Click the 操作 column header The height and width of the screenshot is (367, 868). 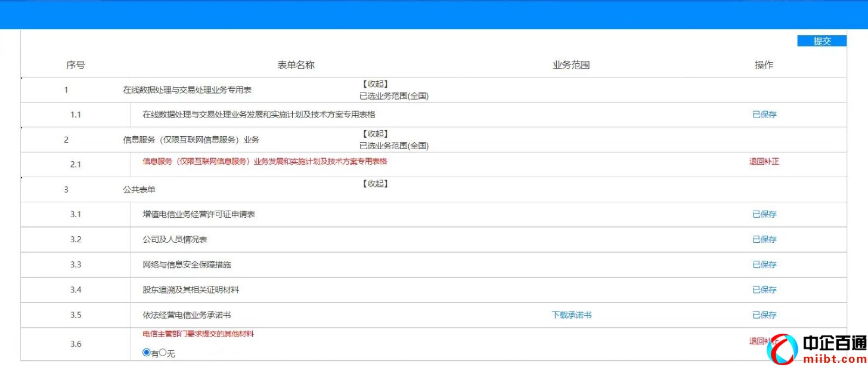point(764,65)
